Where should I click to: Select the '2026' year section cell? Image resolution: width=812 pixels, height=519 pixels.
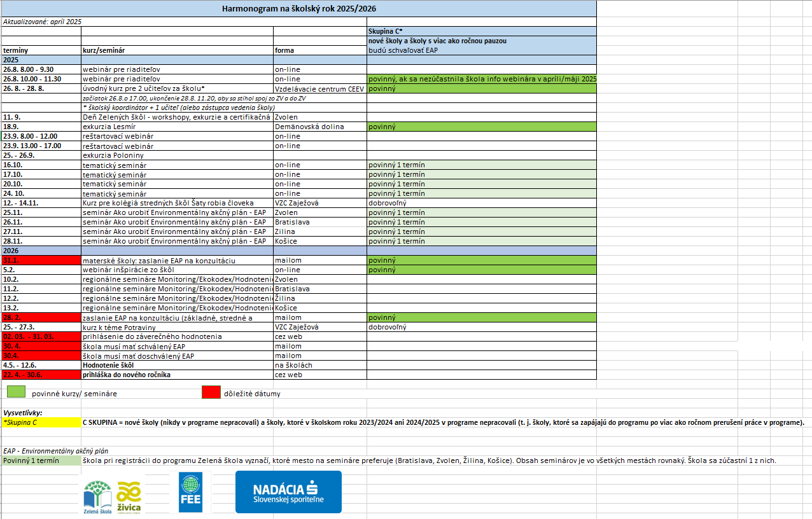(x=41, y=251)
